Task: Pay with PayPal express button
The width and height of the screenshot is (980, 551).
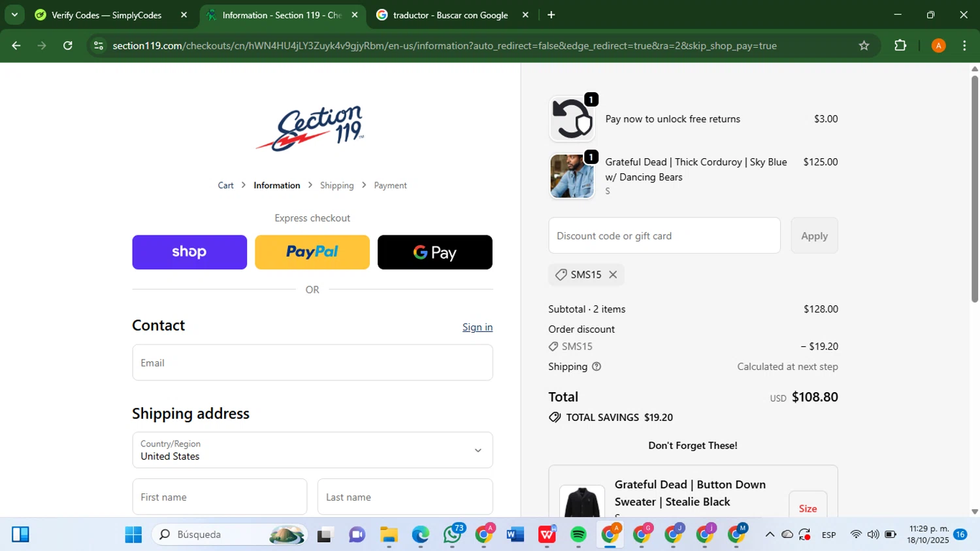Action: [312, 252]
